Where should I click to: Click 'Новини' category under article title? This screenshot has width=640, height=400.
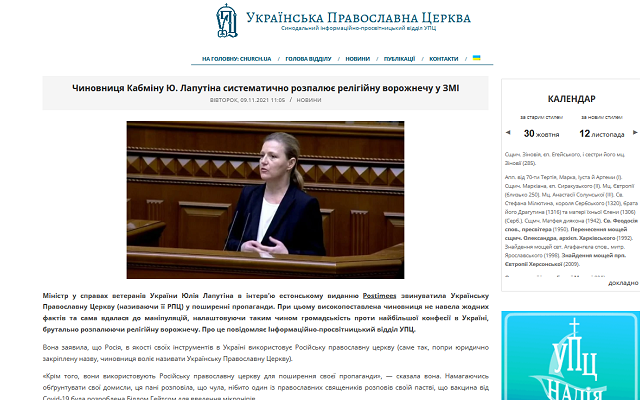(309, 100)
